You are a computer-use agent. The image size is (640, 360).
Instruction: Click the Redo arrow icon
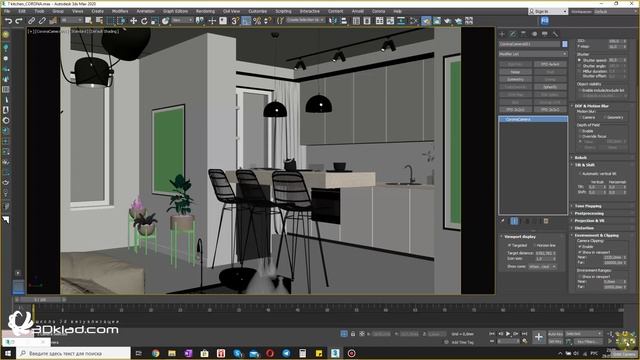tap(18, 21)
